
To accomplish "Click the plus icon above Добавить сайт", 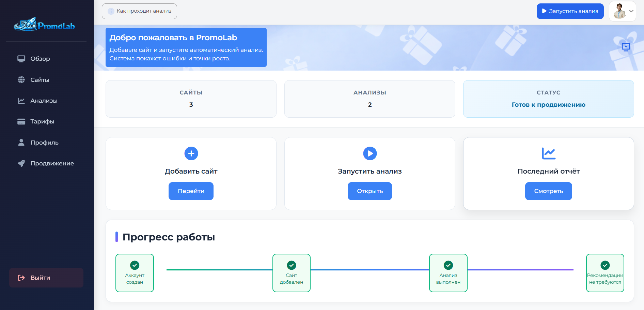I will [x=191, y=153].
